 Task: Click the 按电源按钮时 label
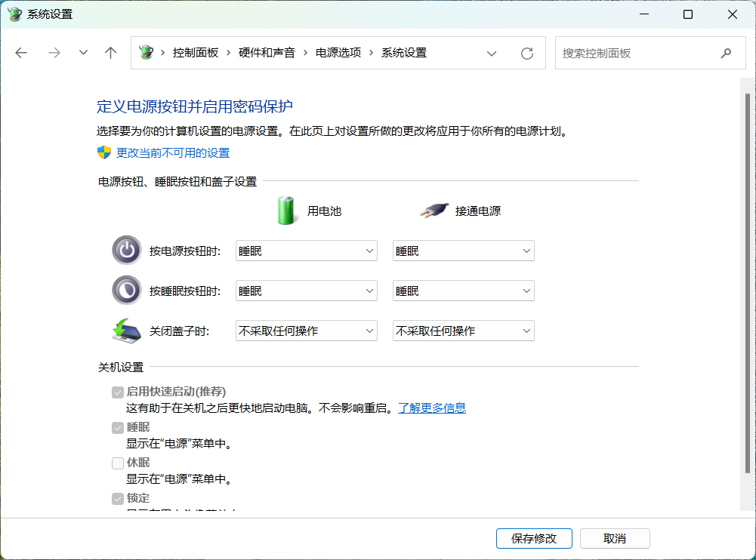point(185,251)
